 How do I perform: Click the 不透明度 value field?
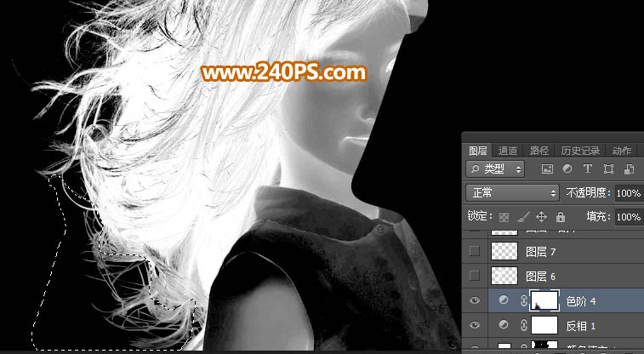point(630,192)
